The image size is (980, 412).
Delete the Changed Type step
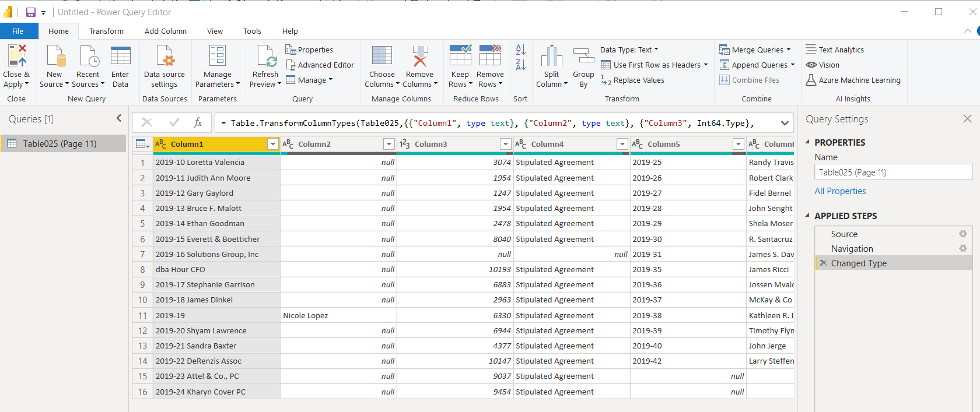coord(824,263)
